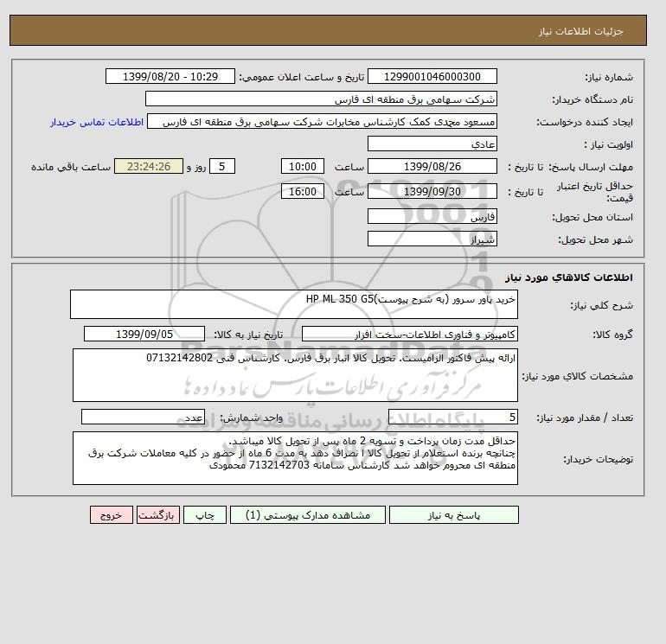Click the 'پاسخ به نیاز' button
The image size is (666, 644).
click(x=453, y=515)
